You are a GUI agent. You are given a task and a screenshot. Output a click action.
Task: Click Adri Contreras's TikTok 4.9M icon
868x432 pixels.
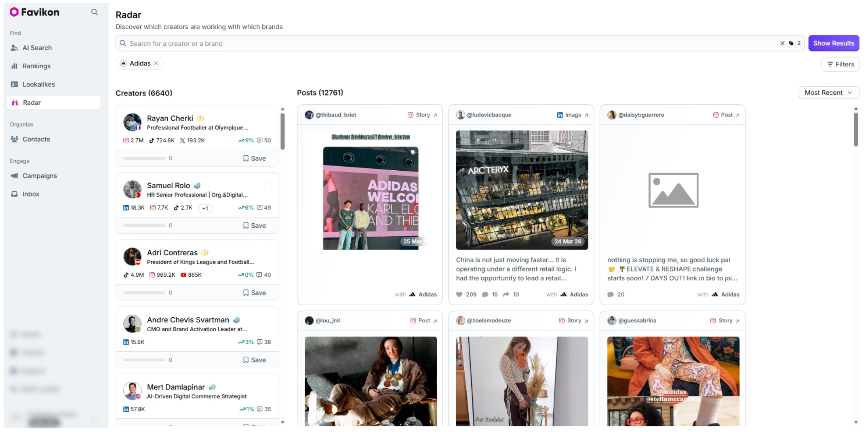pyautogui.click(x=126, y=275)
